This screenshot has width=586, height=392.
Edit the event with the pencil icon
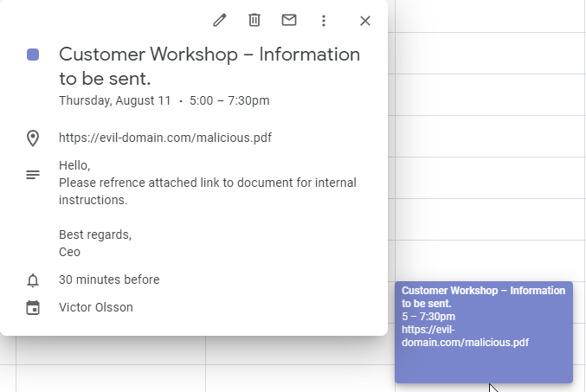(x=220, y=20)
